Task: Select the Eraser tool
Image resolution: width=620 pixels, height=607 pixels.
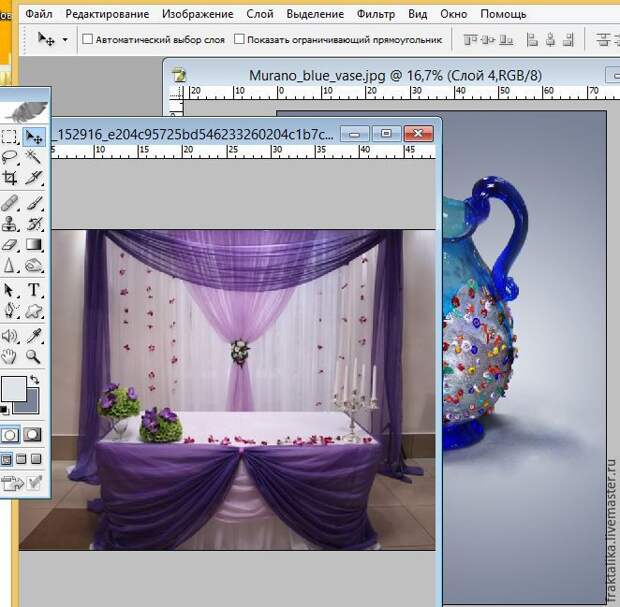Action: pyautogui.click(x=9, y=245)
